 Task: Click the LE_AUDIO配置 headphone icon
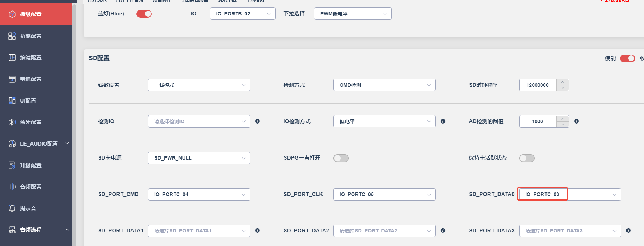[x=12, y=144]
